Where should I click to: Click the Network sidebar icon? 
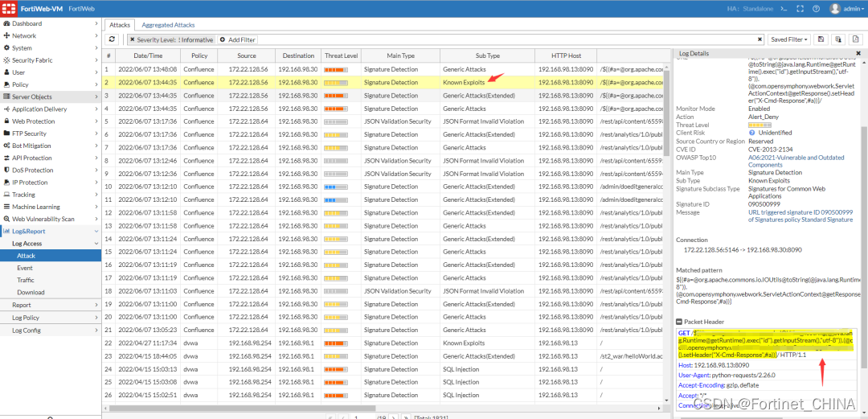(6, 35)
